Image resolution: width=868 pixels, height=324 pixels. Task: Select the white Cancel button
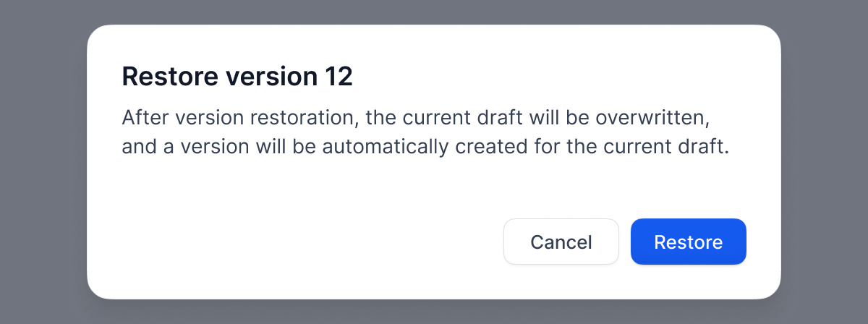(x=561, y=242)
